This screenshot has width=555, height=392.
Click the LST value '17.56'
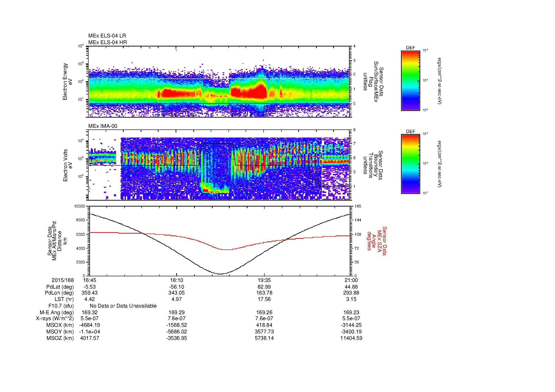tap(264, 299)
